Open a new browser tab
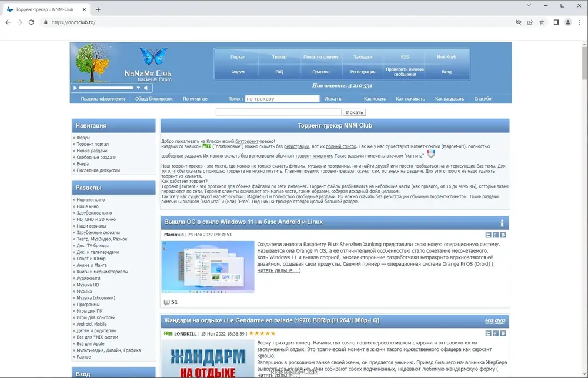The width and height of the screenshot is (588, 378). point(98,9)
